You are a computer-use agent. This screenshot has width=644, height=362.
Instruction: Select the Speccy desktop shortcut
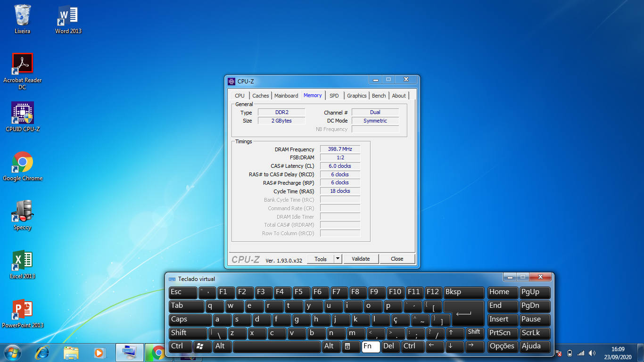coord(22,215)
